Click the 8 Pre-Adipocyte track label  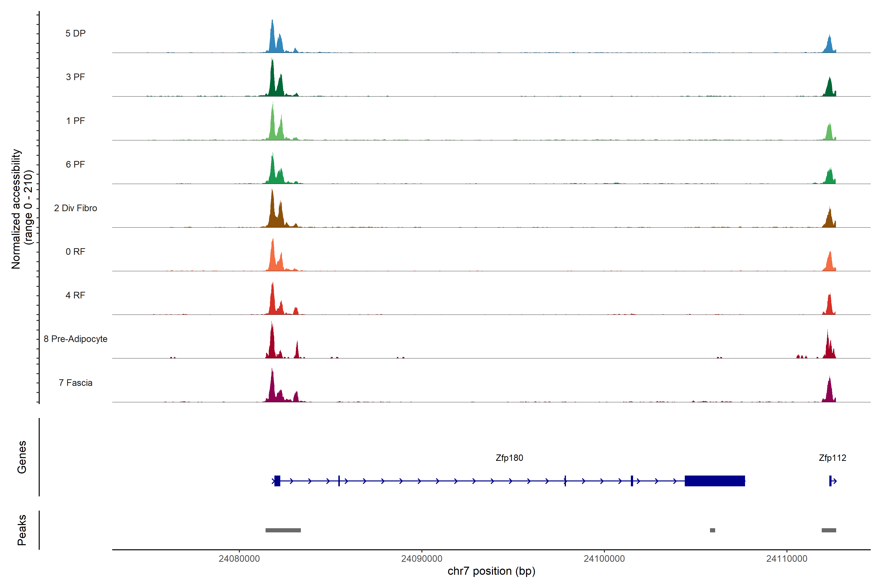coord(75,339)
